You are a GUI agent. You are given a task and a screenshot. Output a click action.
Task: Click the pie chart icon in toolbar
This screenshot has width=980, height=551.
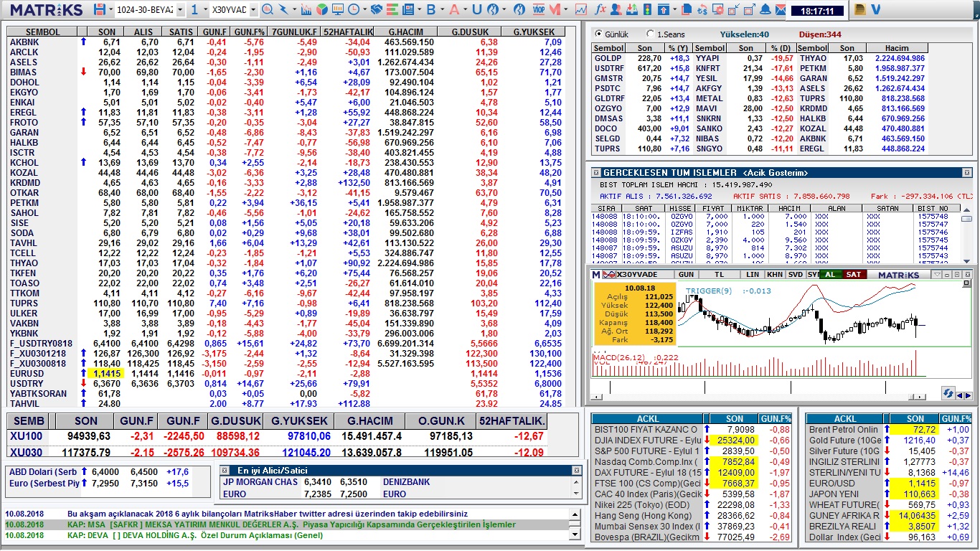click(322, 9)
